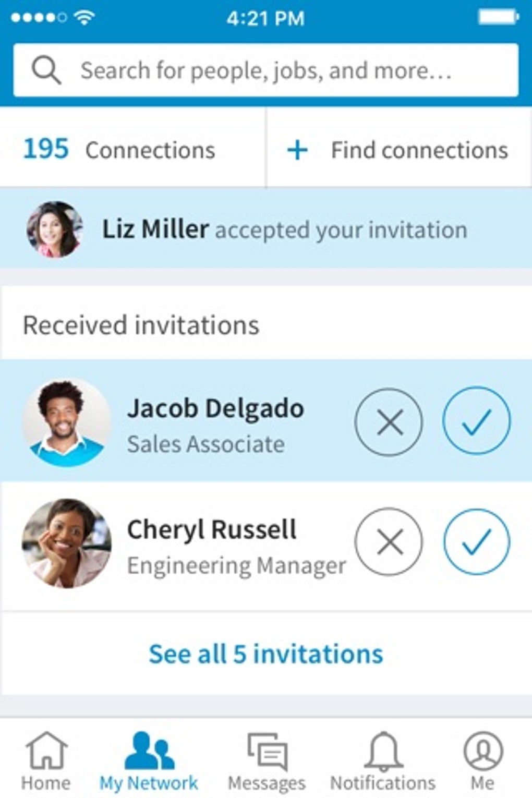
Task: Click the plus icon beside Find connections
Action: [x=297, y=150]
